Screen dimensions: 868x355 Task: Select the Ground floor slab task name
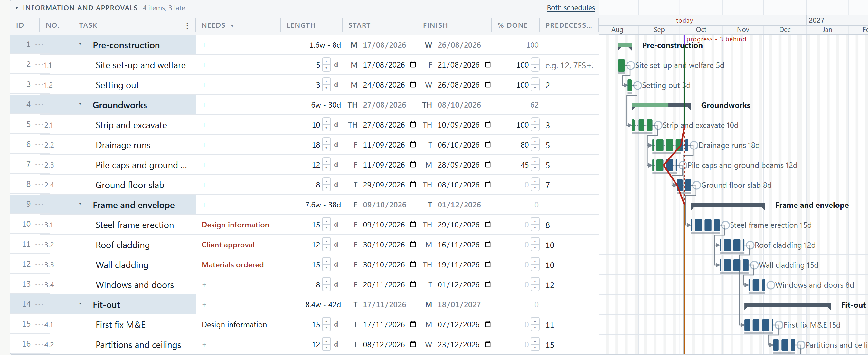pos(130,185)
